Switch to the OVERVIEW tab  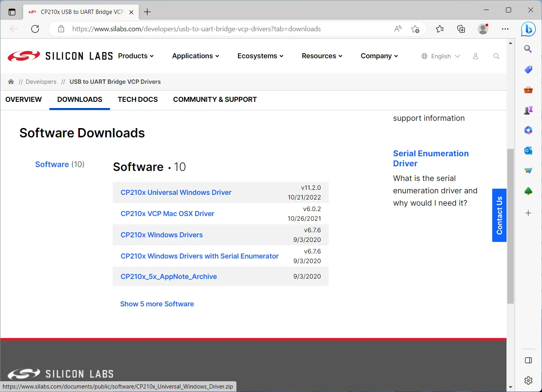coord(24,100)
